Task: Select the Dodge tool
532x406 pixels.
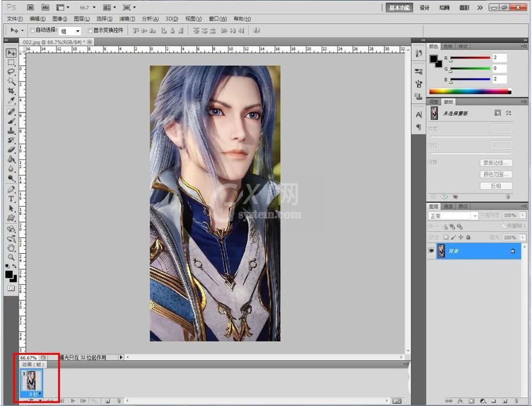Action: 11,178
